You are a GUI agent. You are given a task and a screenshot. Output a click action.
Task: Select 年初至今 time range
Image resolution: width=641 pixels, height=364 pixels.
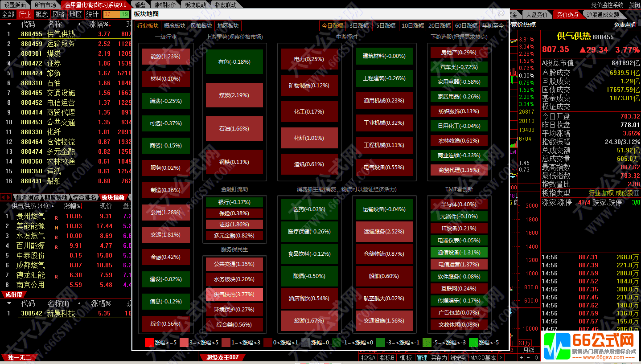[493, 26]
